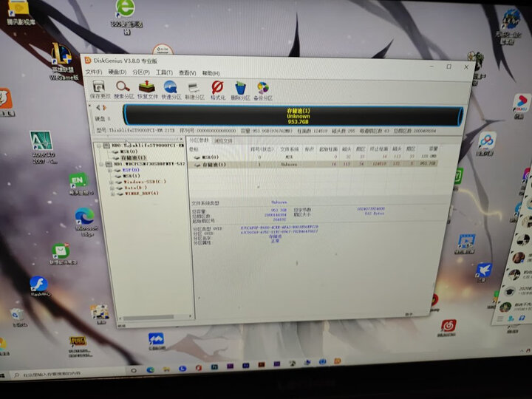Open the Recycle Bin desktop icon
Screen dimensions: 532x399
[x=17, y=318]
